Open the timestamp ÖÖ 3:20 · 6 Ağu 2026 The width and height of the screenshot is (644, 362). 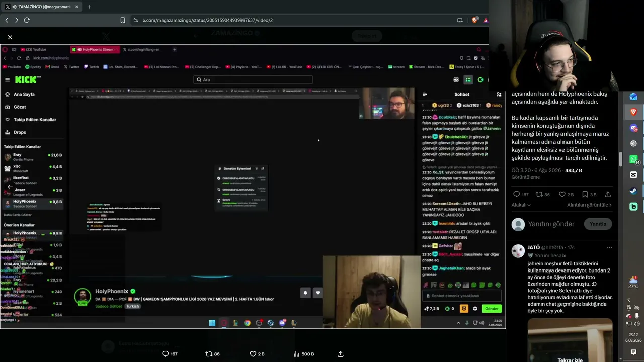536,170
